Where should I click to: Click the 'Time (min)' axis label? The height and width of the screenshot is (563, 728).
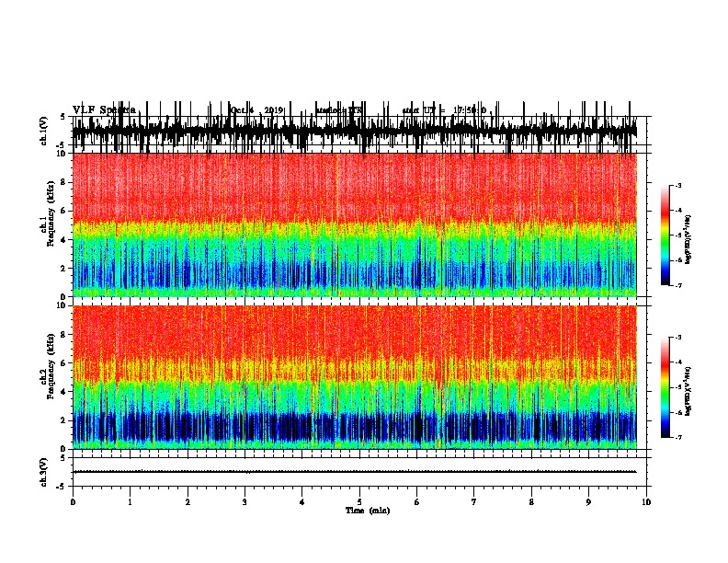368,511
